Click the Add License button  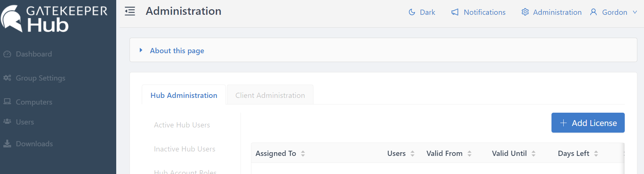tap(588, 123)
